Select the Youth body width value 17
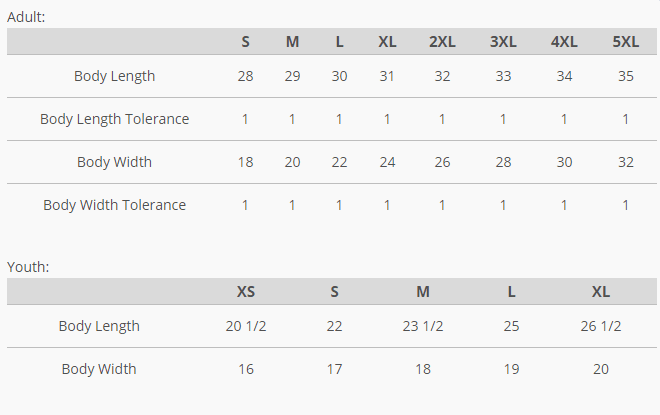 [334, 369]
